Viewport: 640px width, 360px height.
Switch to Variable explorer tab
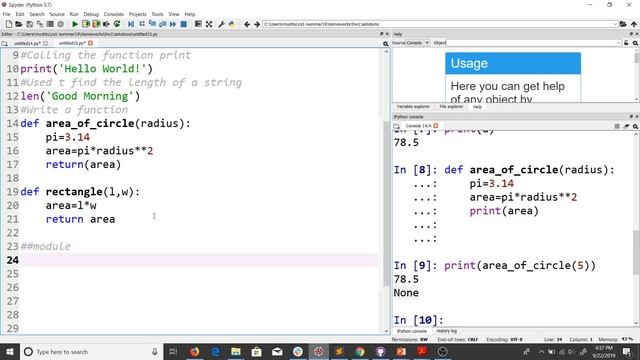[x=413, y=107]
